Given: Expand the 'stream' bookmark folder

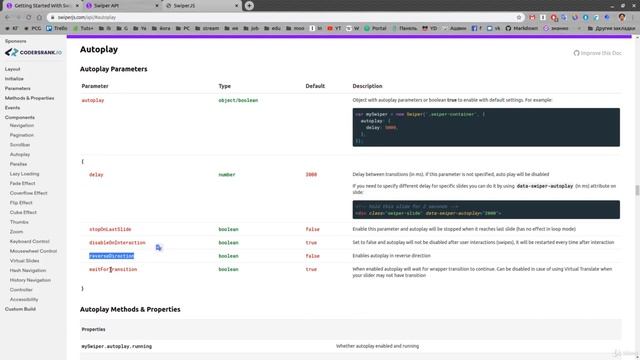Looking at the screenshot, I should tap(207, 29).
